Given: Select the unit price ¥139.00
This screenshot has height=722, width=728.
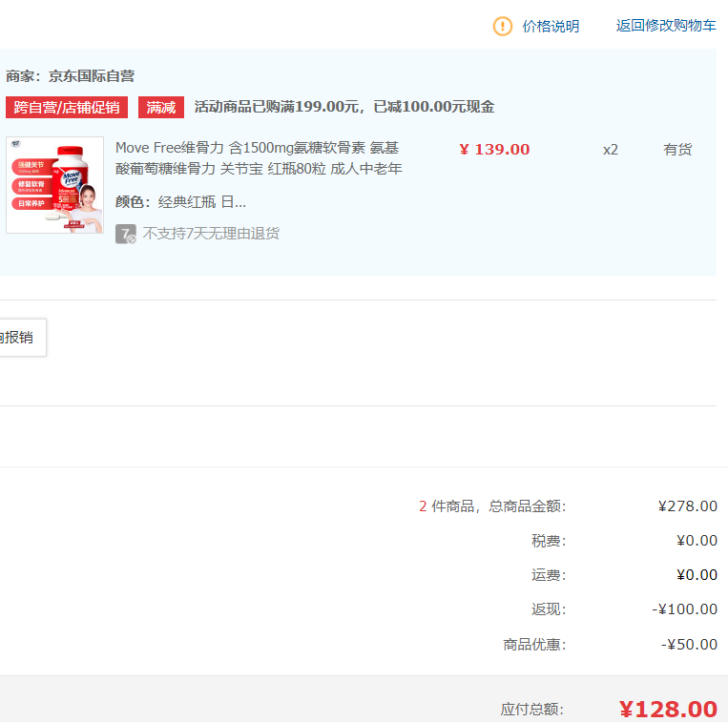Looking at the screenshot, I should point(494,150).
